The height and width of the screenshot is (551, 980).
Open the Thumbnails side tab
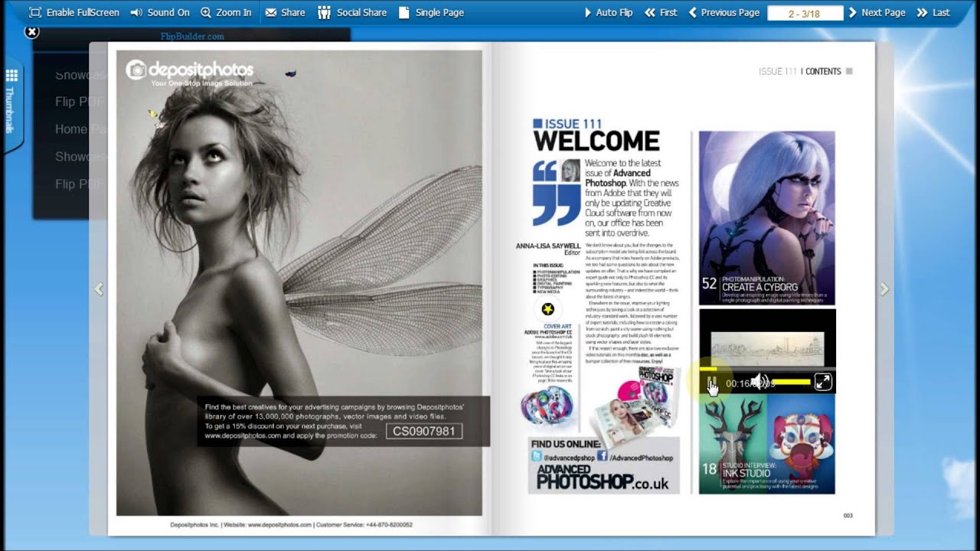[x=11, y=103]
